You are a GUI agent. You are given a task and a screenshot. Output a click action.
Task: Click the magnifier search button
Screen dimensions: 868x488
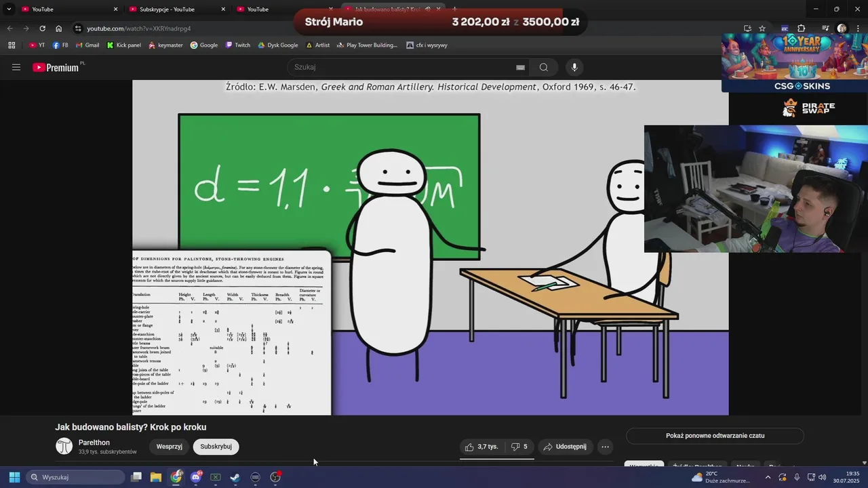tap(544, 67)
